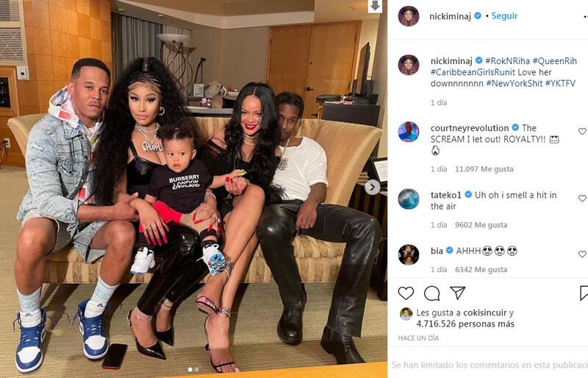The height and width of the screenshot is (378, 588).
Task: Like tateko1's comment heart
Action: pos(582,198)
